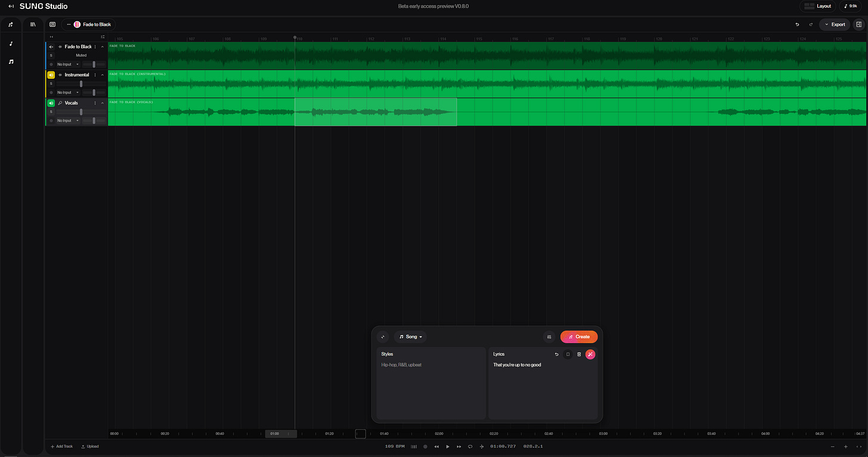The height and width of the screenshot is (457, 868).
Task: Fast-forward using the transport control
Action: [459, 446]
